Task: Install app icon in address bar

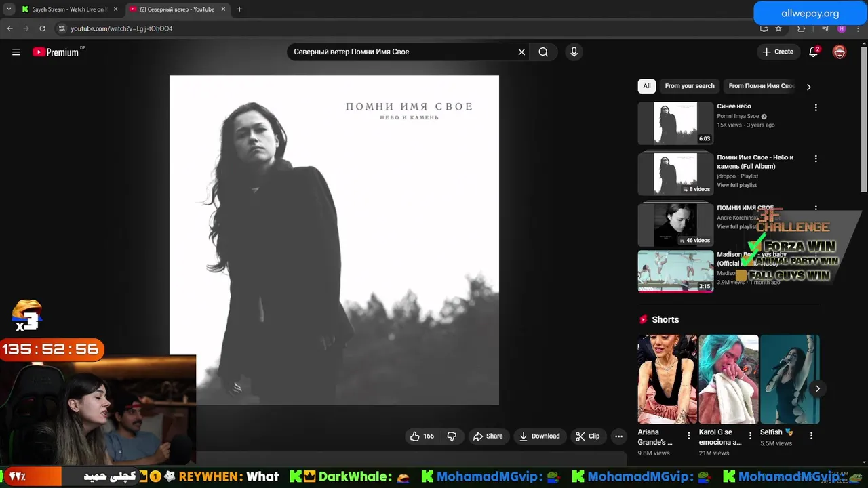Action: (764, 28)
